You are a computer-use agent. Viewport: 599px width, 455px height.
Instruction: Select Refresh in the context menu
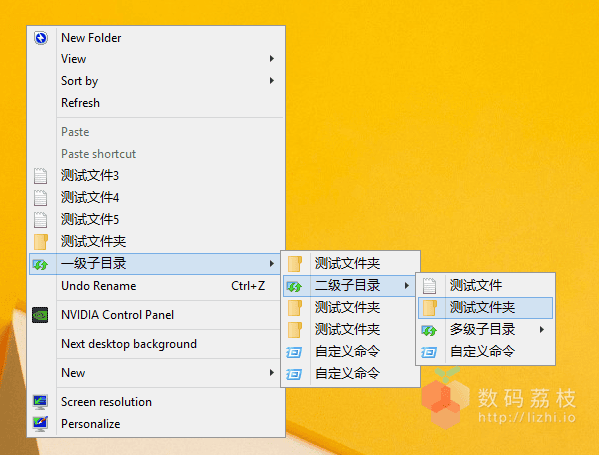pos(157,103)
